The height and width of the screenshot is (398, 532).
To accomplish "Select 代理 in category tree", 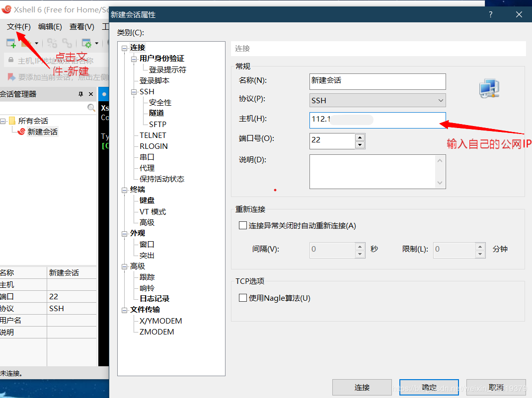I will point(147,168).
